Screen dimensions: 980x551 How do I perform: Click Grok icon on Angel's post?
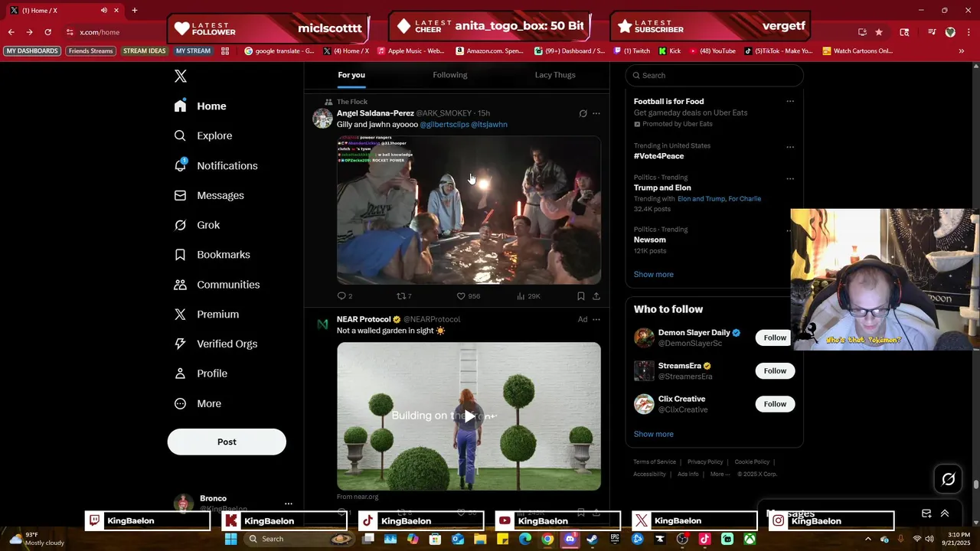pos(583,113)
